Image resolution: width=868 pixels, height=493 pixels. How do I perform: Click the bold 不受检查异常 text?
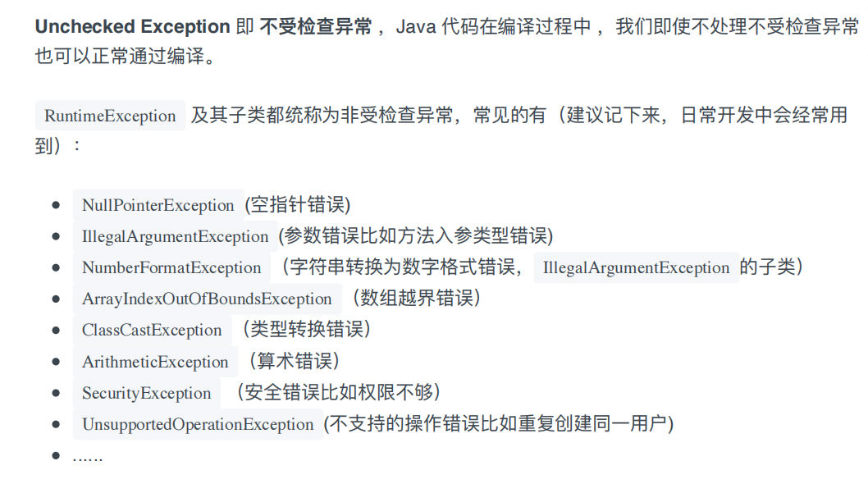tap(315, 26)
